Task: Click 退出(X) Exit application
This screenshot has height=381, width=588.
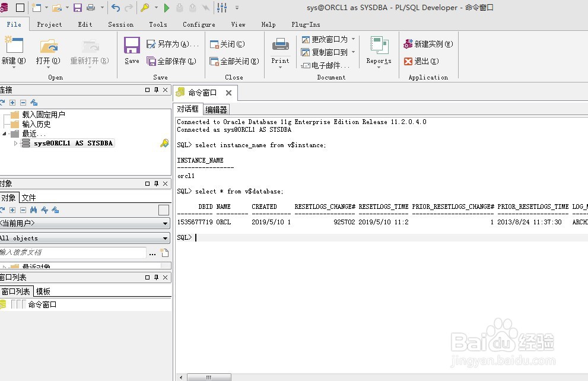Action: (x=421, y=61)
